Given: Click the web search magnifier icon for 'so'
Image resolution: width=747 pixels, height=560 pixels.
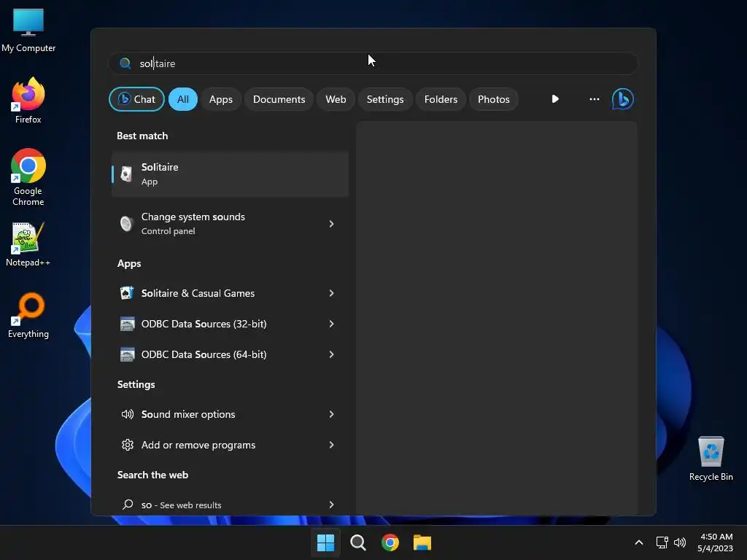Looking at the screenshot, I should tap(128, 505).
